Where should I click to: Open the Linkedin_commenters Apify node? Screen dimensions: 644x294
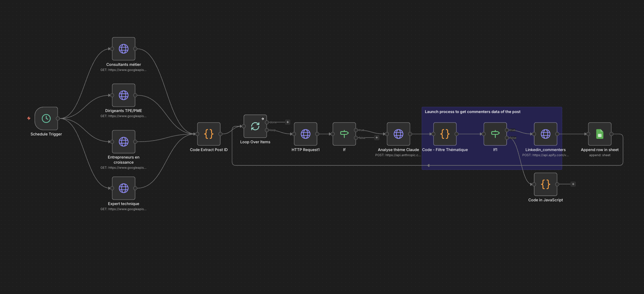point(545,134)
